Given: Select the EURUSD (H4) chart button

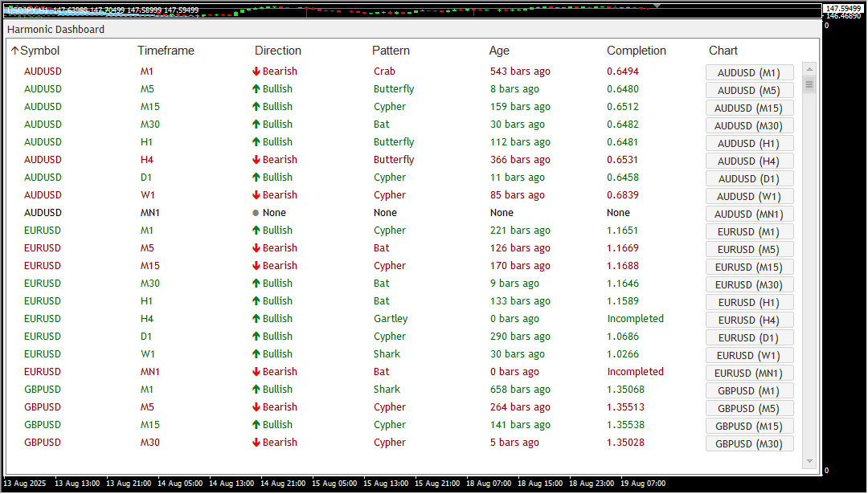Looking at the screenshot, I should click(750, 320).
